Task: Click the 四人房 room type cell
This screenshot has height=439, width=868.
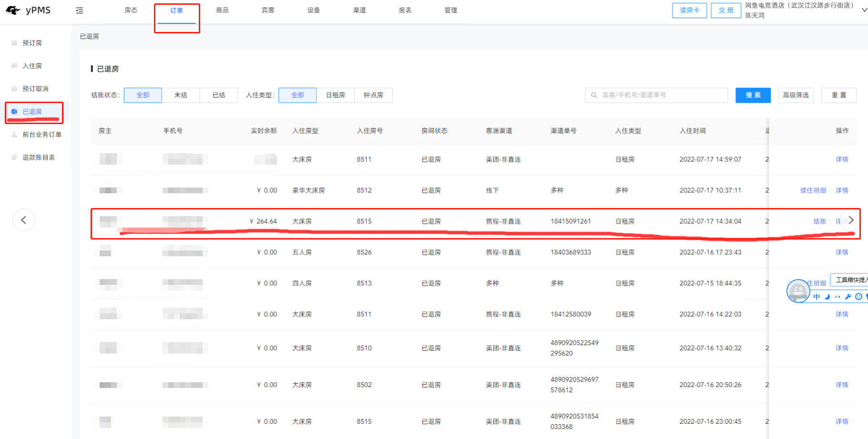Action: (302, 283)
